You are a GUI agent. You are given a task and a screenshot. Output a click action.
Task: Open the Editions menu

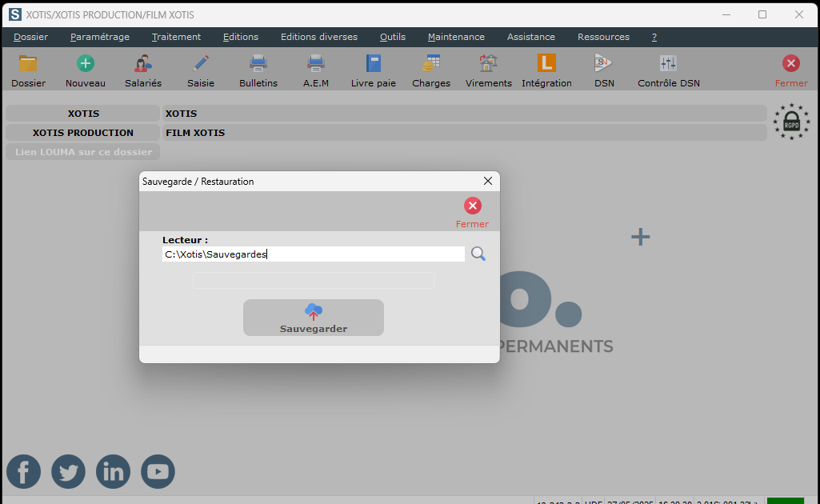pos(241,37)
